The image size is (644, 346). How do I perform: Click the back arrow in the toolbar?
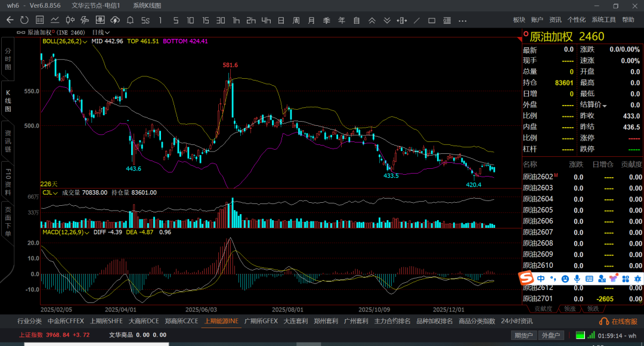(x=10, y=20)
